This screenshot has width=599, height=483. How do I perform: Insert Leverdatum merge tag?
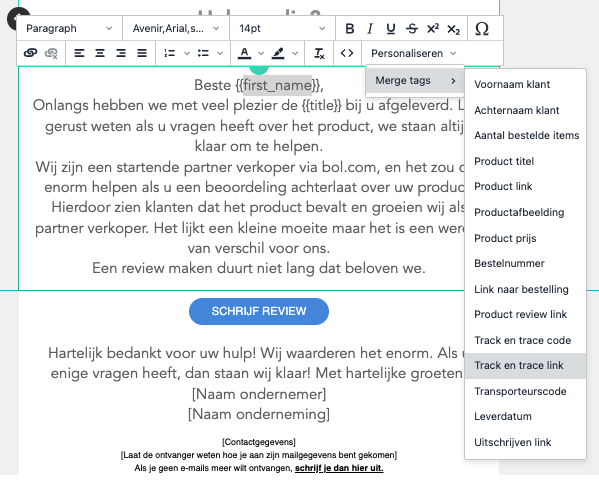tap(525, 417)
